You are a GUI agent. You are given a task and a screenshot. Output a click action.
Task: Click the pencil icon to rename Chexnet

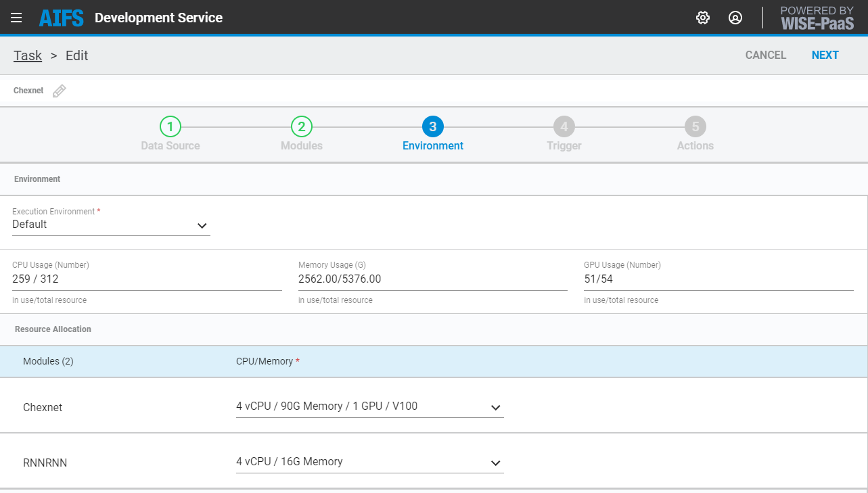tap(60, 91)
